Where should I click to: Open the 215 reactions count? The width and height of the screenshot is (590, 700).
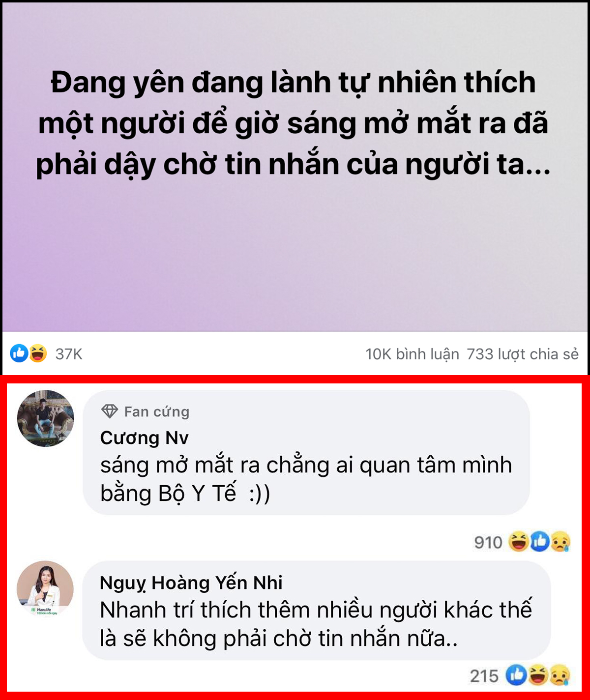484,676
